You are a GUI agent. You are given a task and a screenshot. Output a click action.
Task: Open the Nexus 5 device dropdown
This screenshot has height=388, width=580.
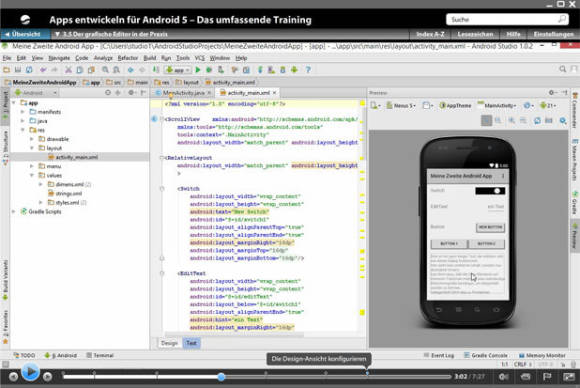pos(401,106)
